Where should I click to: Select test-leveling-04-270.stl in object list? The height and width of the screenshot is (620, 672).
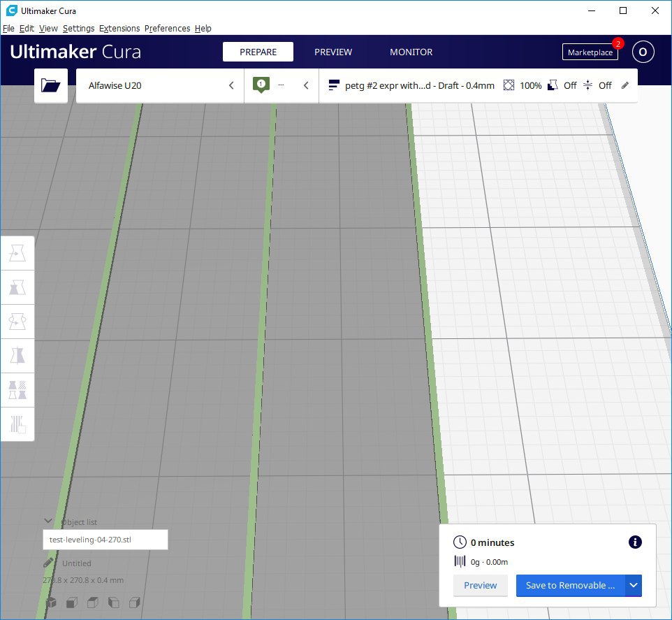point(105,540)
